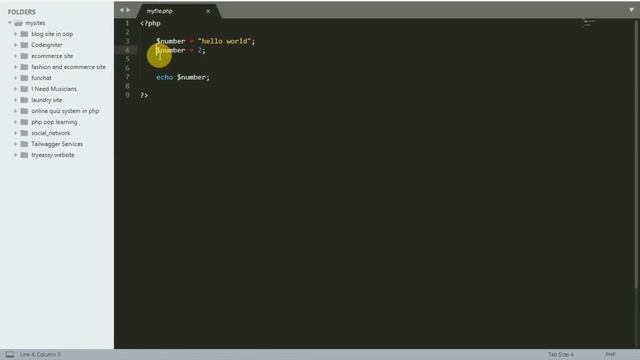Go to previous tab with left arrow
This screenshot has width=640, height=360.
[x=121, y=10]
